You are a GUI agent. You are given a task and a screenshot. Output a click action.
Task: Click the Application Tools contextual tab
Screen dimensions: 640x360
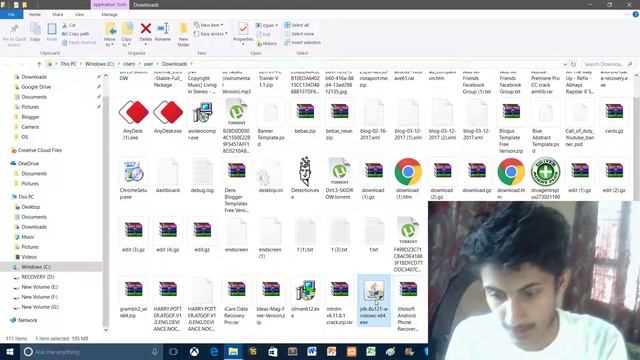(109, 4)
